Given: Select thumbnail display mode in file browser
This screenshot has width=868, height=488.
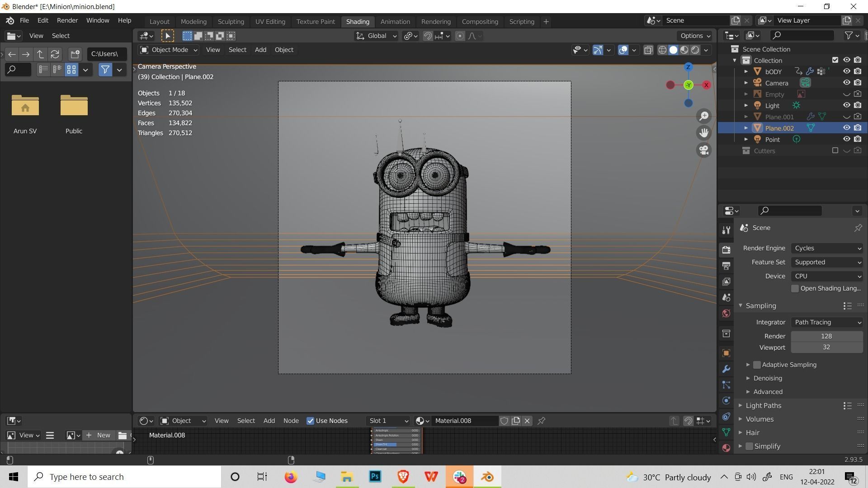Looking at the screenshot, I should (x=71, y=70).
